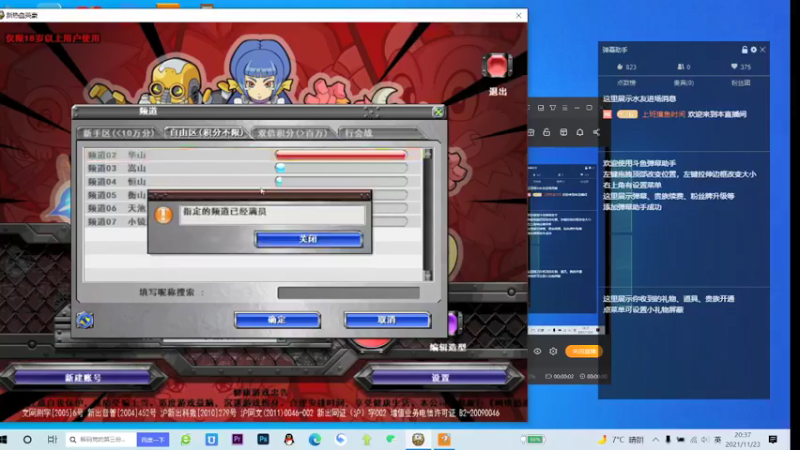This screenshot has width=800, height=450.
Task: Open the notification center icon
Action: tap(773, 439)
